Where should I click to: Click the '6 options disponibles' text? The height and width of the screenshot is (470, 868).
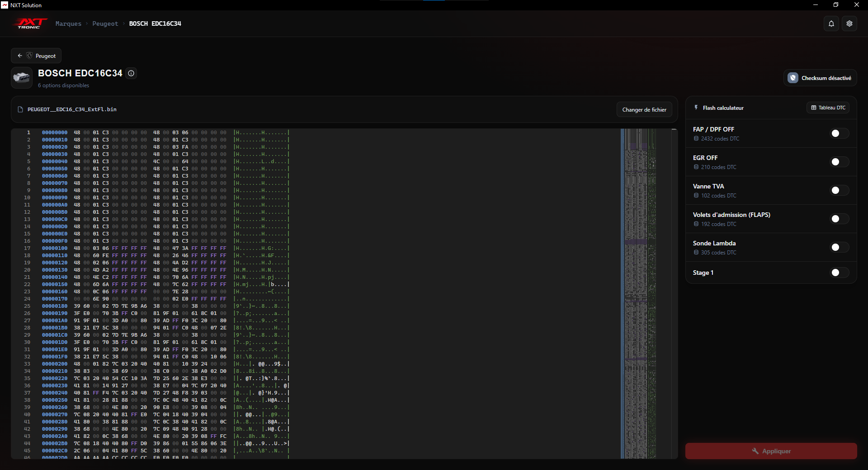63,85
